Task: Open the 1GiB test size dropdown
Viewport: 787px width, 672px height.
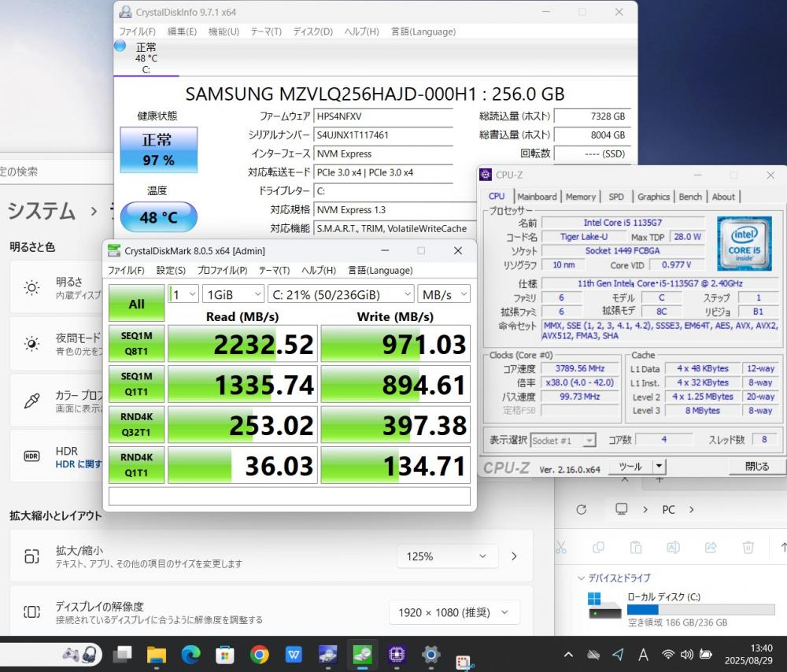Action: [x=234, y=294]
